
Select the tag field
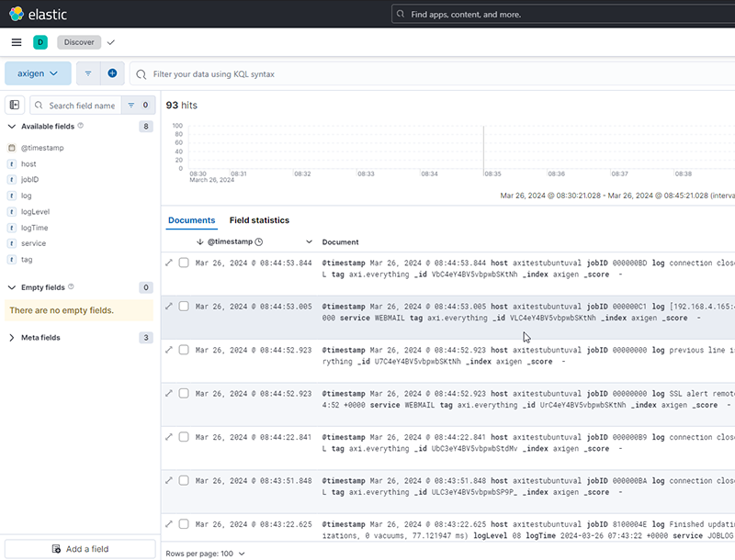(x=27, y=260)
